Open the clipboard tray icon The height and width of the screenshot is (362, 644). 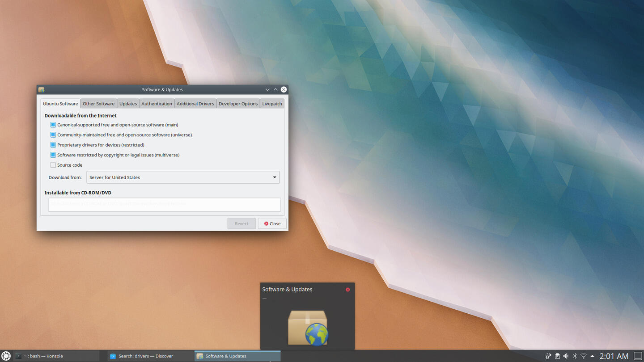coord(557,356)
